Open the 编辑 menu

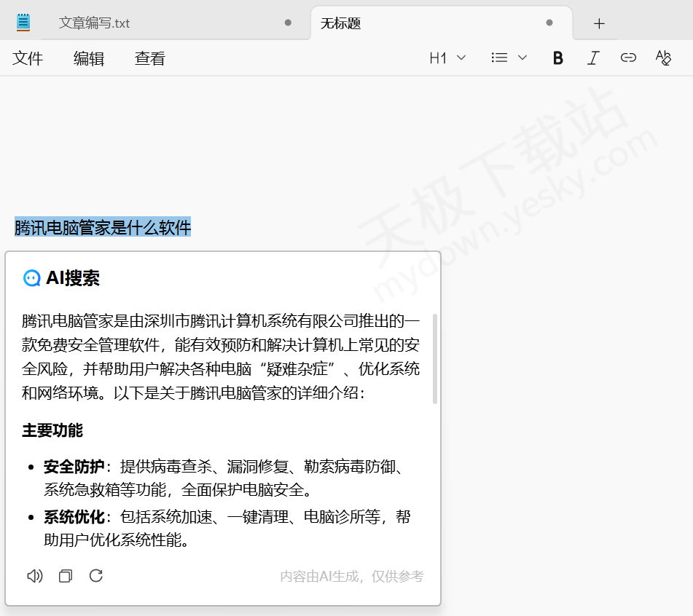click(x=89, y=59)
